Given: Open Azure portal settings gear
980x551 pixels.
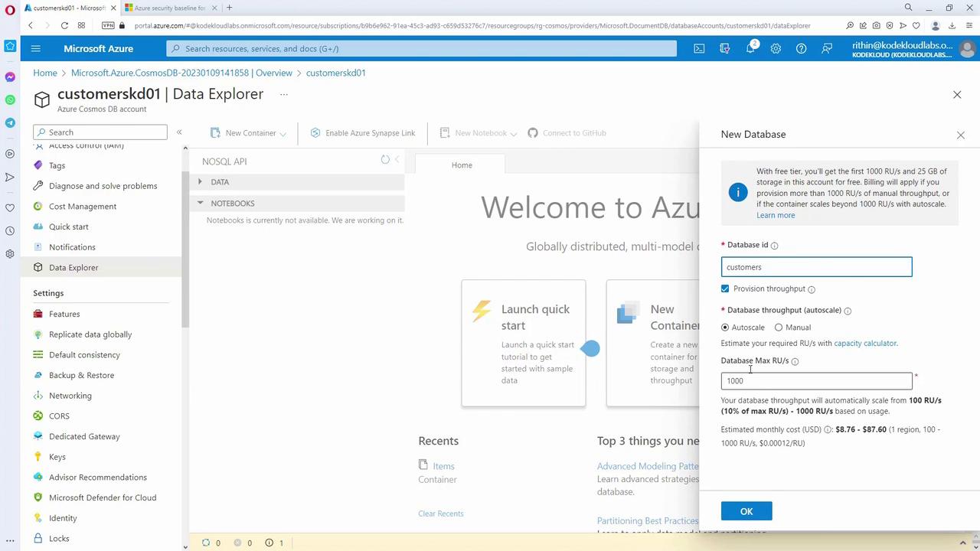Looking at the screenshot, I should (776, 48).
